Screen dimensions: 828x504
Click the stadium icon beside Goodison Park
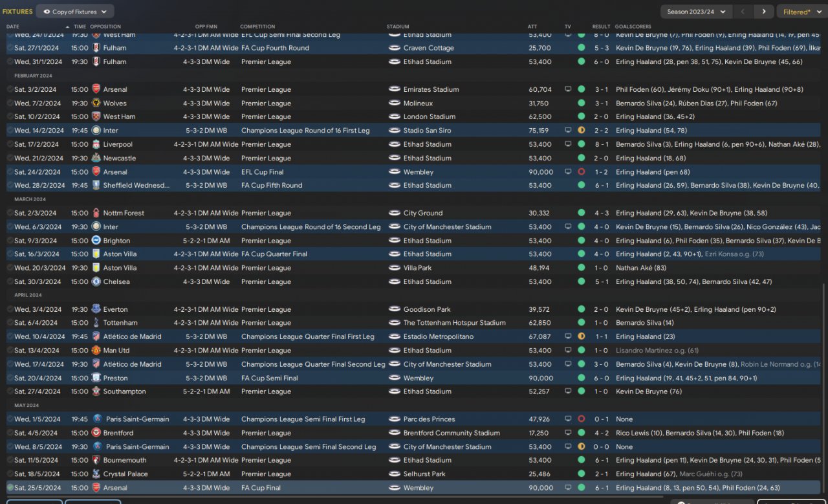pos(394,309)
